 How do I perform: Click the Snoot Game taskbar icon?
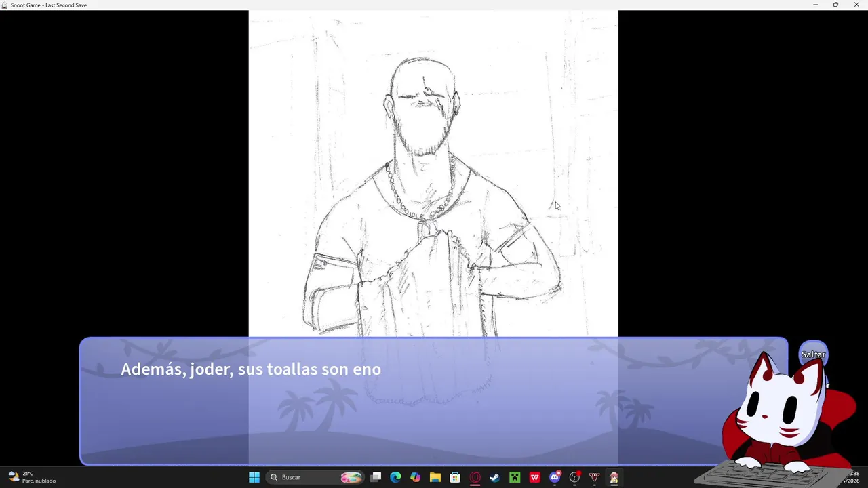point(614,477)
